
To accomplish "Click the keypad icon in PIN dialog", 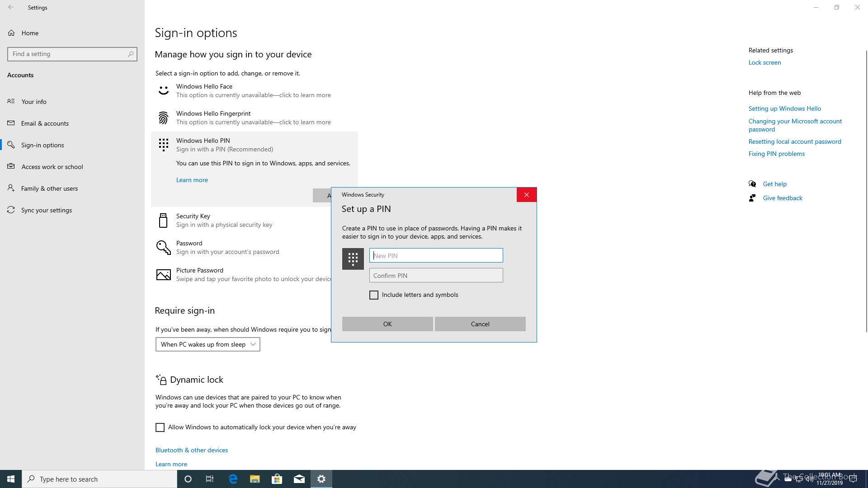I will (353, 259).
